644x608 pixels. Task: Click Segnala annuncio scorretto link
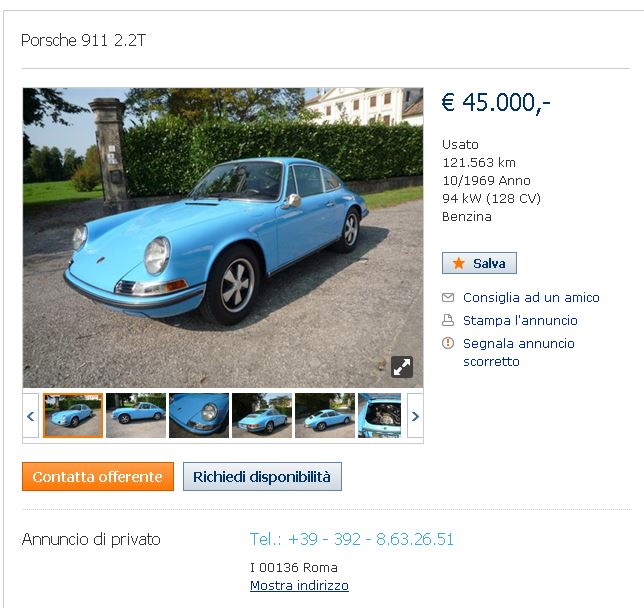pyautogui.click(x=518, y=352)
